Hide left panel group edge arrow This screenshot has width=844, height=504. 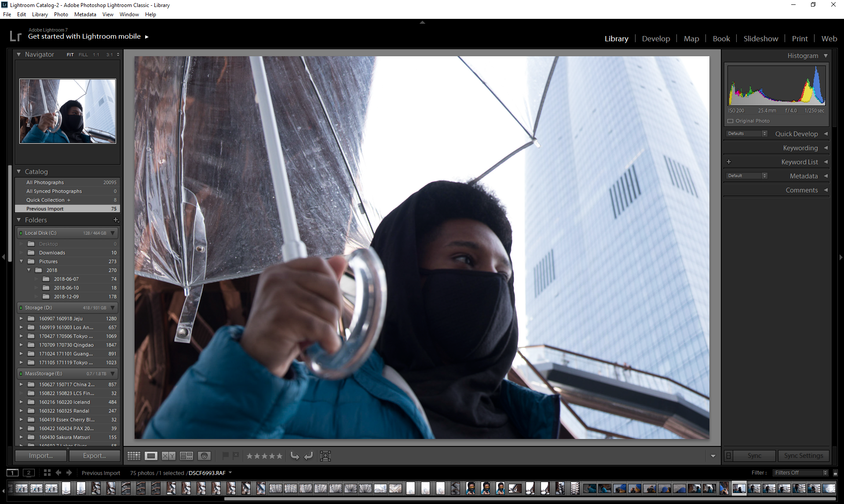click(4, 257)
